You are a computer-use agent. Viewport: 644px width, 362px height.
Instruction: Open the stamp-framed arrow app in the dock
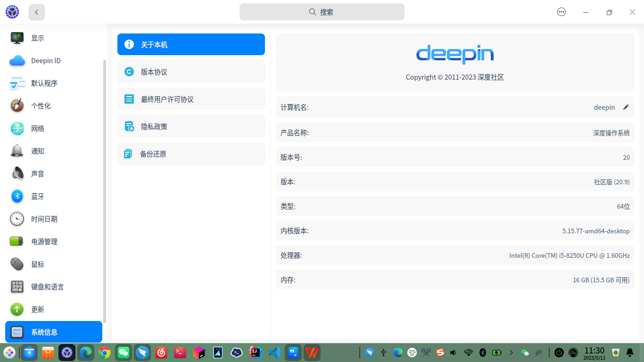coord(218,352)
